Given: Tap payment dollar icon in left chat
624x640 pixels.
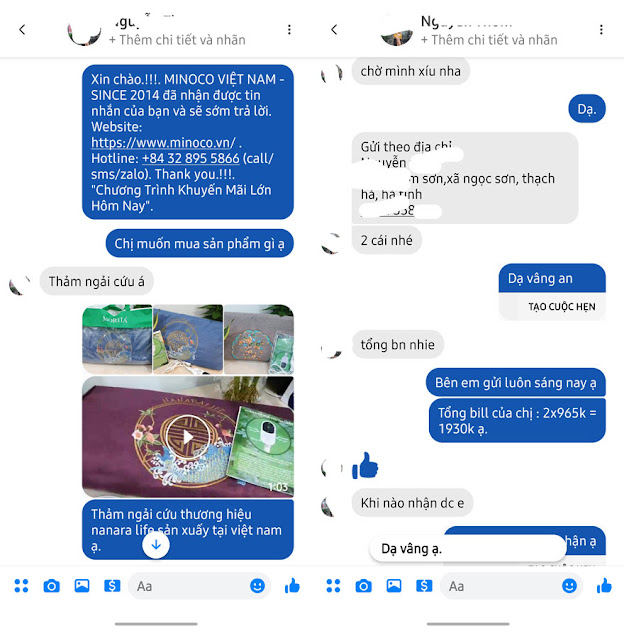Looking at the screenshot, I should [112, 586].
